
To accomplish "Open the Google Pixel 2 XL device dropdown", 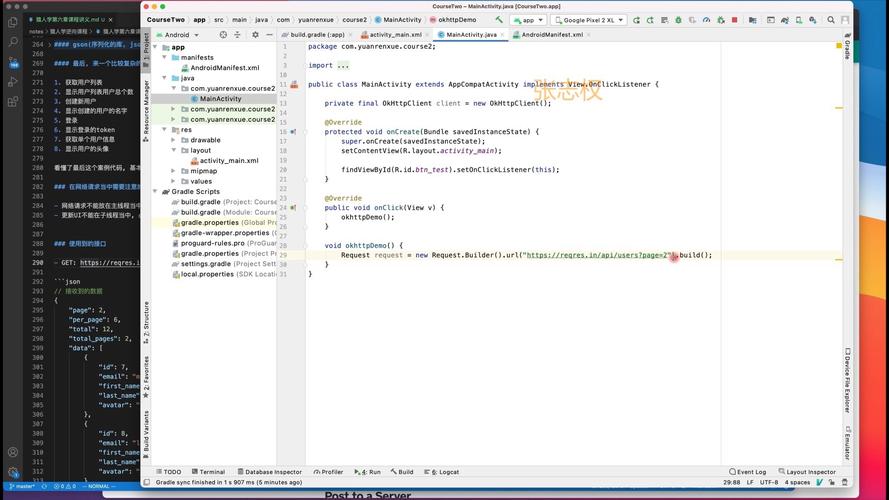I will [590, 20].
